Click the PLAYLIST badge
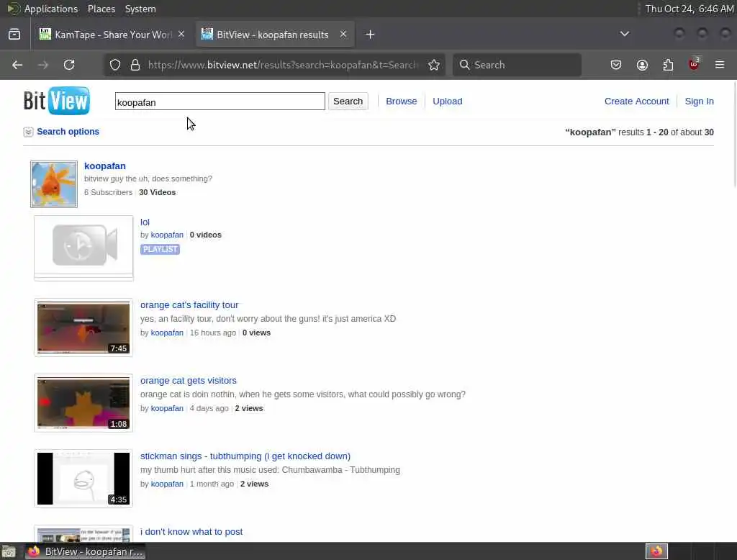 (x=160, y=249)
